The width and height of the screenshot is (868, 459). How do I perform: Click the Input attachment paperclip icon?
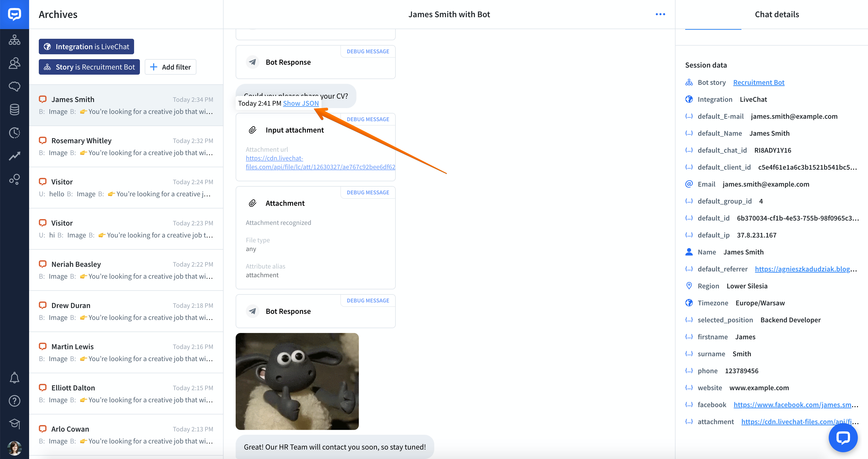252,130
